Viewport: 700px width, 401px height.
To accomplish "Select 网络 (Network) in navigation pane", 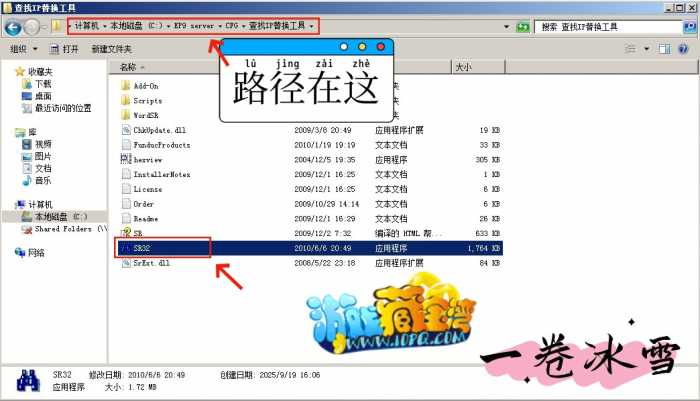I will pos(36,253).
